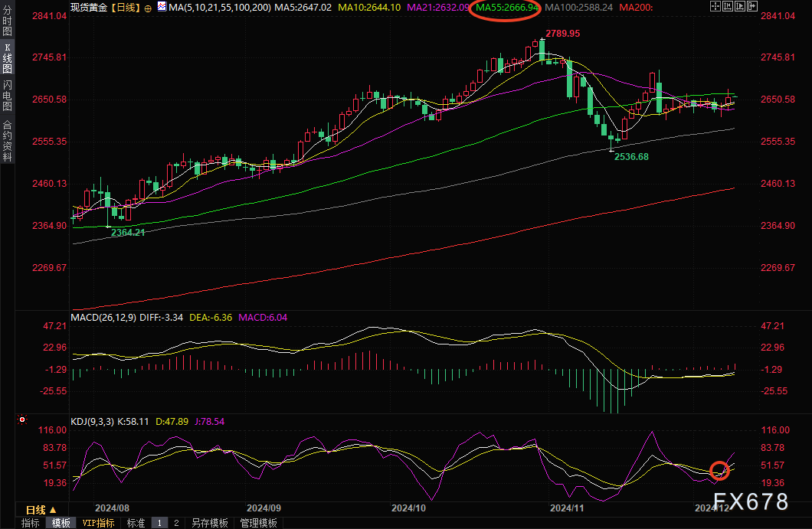Switch to the K线图 side tab

[7, 59]
